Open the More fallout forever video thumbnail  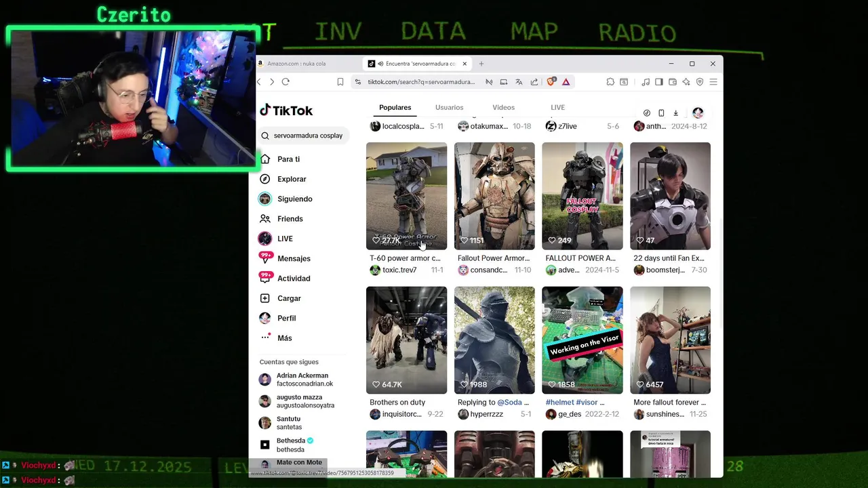670,340
